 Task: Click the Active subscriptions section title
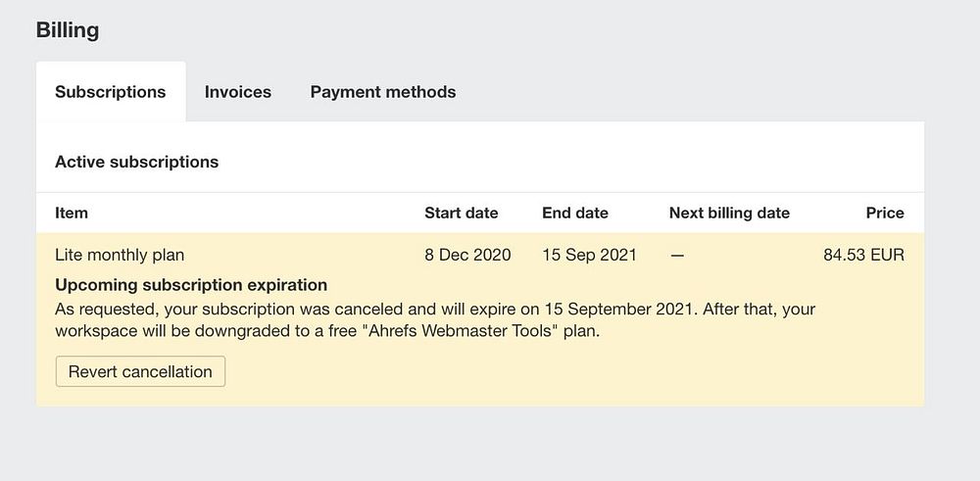136,162
